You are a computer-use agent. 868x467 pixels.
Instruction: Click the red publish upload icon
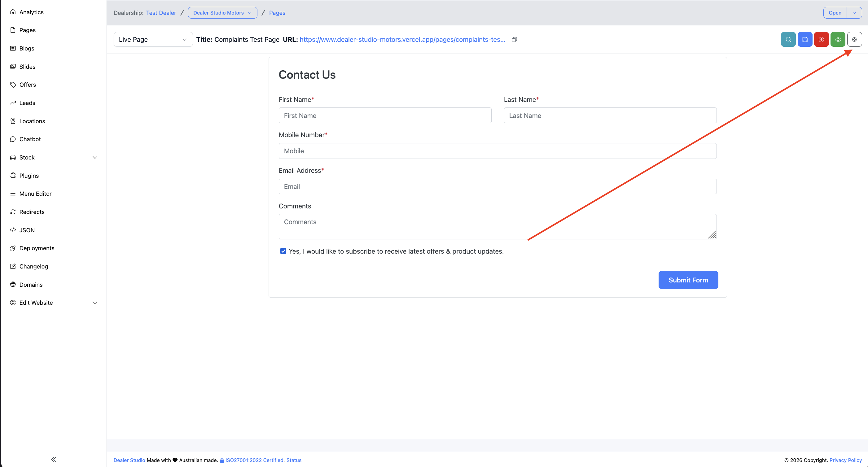821,39
